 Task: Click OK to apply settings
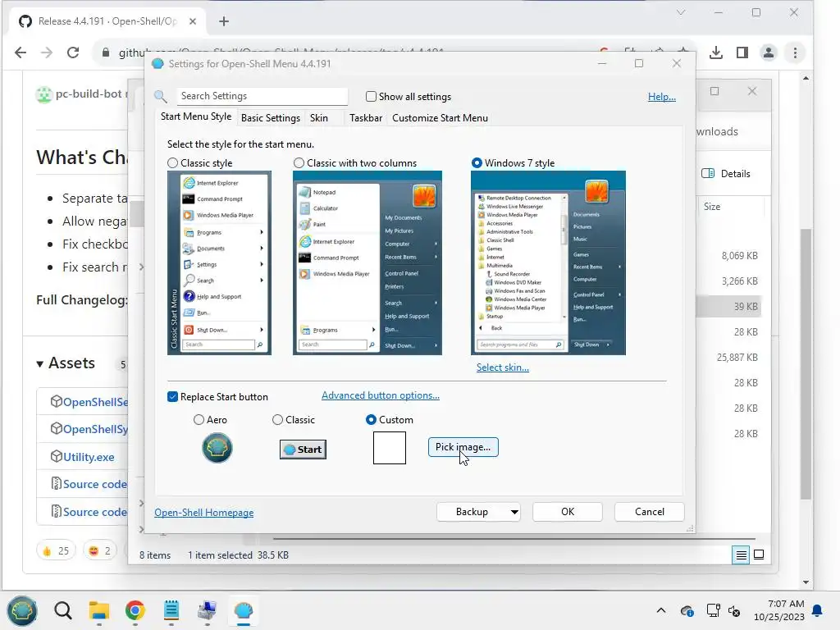pyautogui.click(x=568, y=512)
